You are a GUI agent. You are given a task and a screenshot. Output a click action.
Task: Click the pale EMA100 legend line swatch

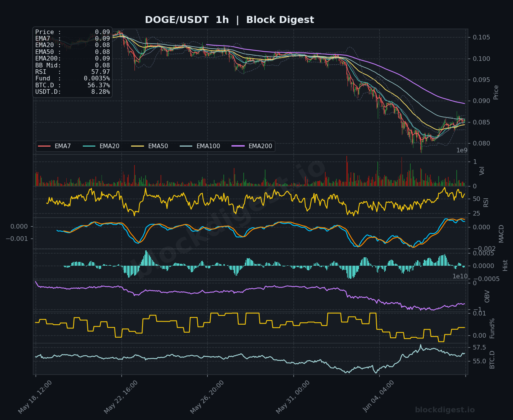186,146
